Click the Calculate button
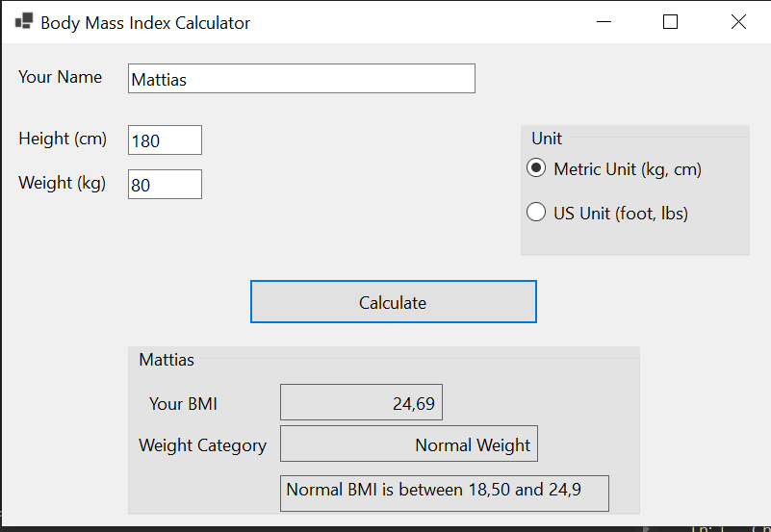 (394, 302)
